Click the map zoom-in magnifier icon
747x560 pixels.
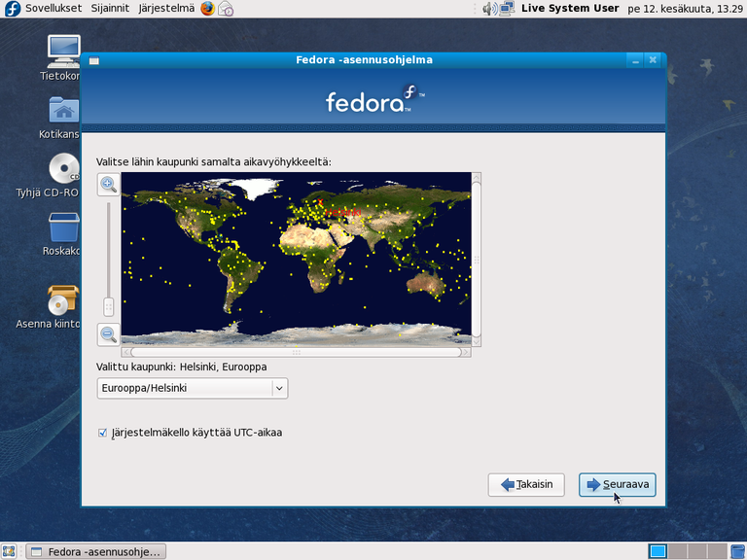click(109, 184)
